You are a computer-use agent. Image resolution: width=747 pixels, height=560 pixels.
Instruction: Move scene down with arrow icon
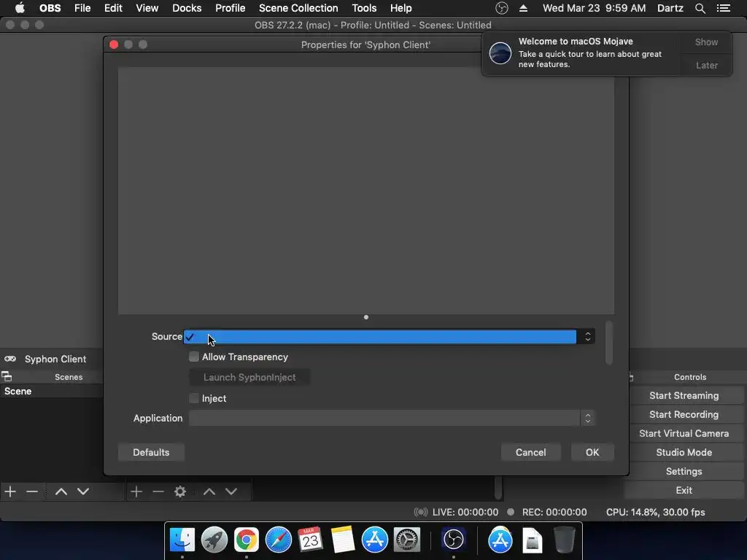tap(83, 491)
